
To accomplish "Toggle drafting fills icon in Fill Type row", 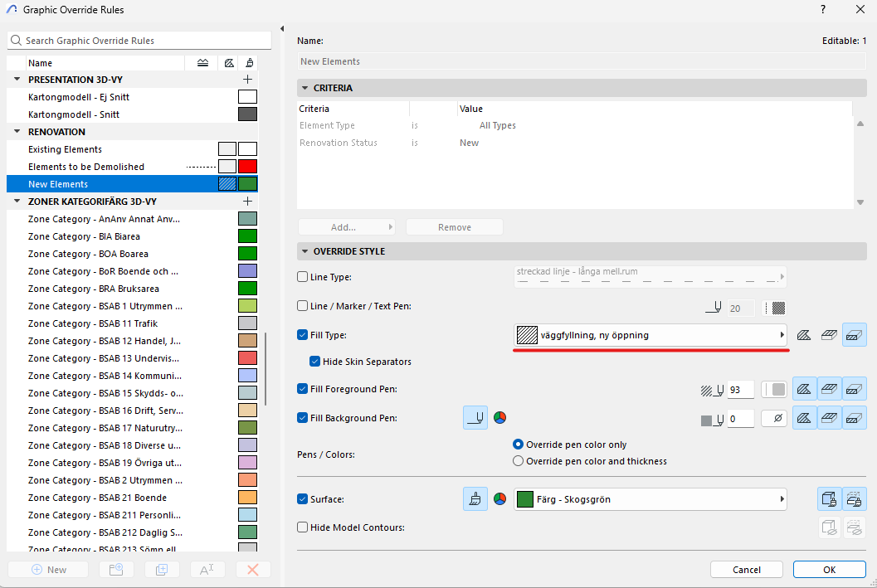I will tap(804, 335).
